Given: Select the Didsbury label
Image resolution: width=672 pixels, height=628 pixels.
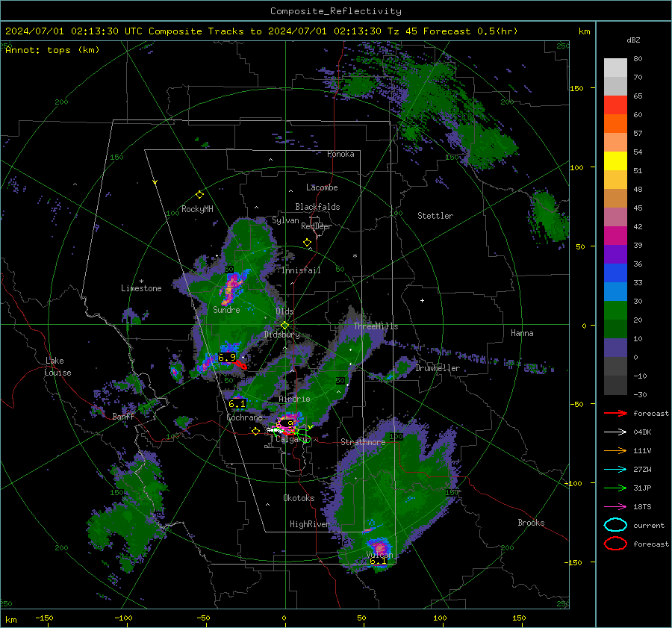Looking at the screenshot, I should [281, 335].
